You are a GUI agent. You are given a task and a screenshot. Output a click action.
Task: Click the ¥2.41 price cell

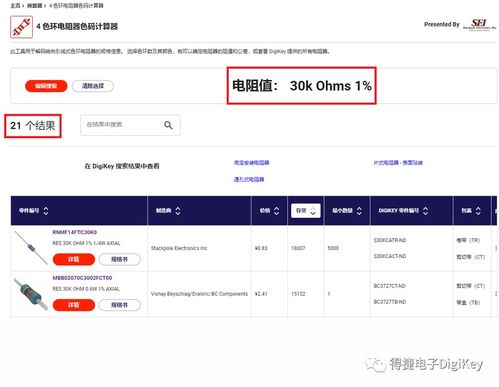tap(261, 294)
